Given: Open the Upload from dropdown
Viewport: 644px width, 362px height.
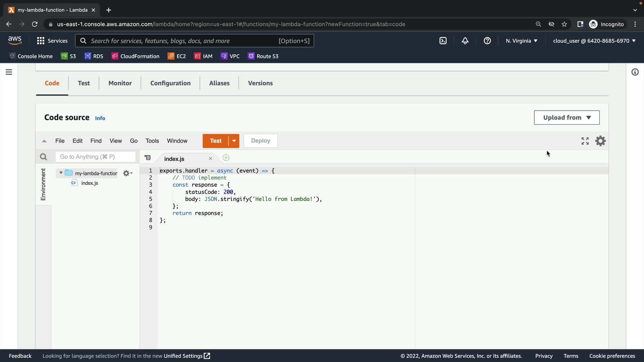Looking at the screenshot, I should coord(567,118).
